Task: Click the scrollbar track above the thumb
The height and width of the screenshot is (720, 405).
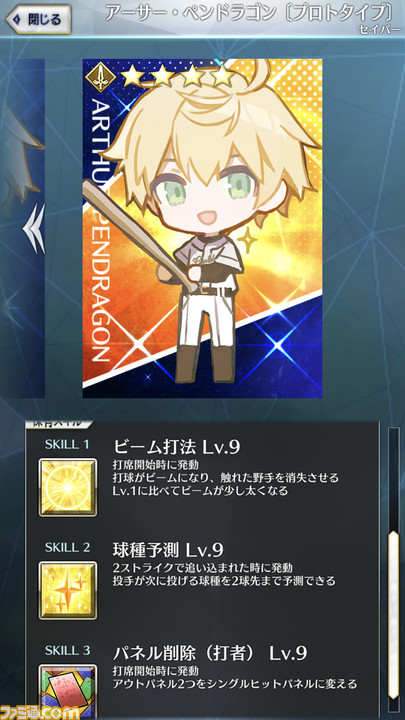Action: (x=393, y=478)
